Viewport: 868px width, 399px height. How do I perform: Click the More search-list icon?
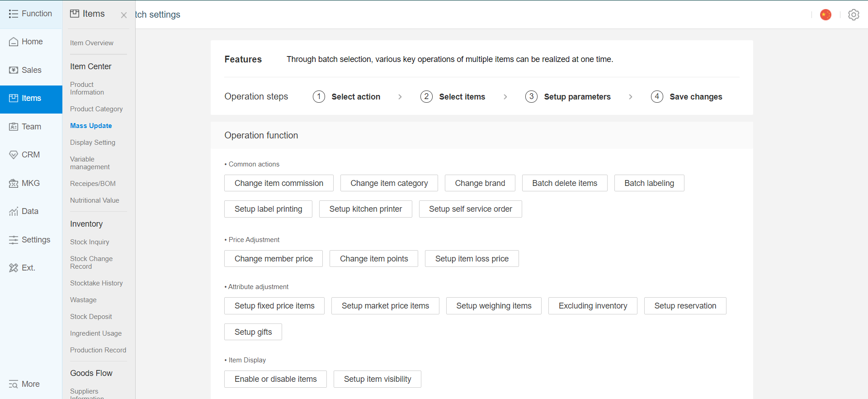click(x=14, y=384)
